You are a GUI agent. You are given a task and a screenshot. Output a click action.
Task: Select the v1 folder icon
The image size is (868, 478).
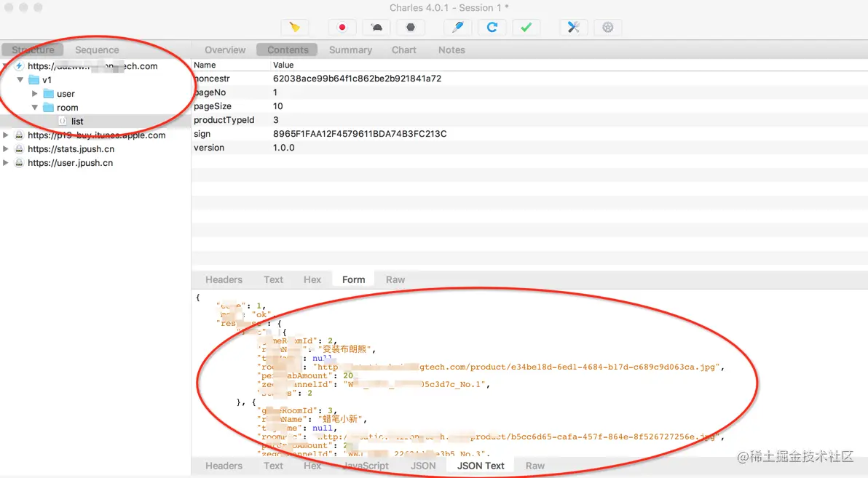33,80
